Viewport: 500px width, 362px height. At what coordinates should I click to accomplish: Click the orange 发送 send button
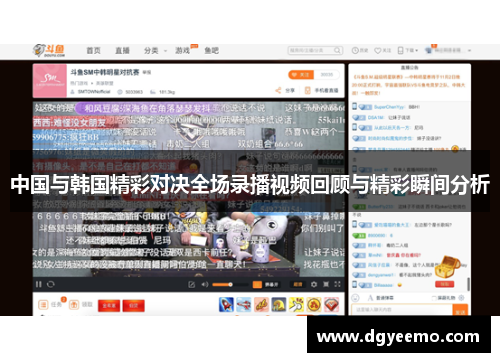click(x=460, y=310)
